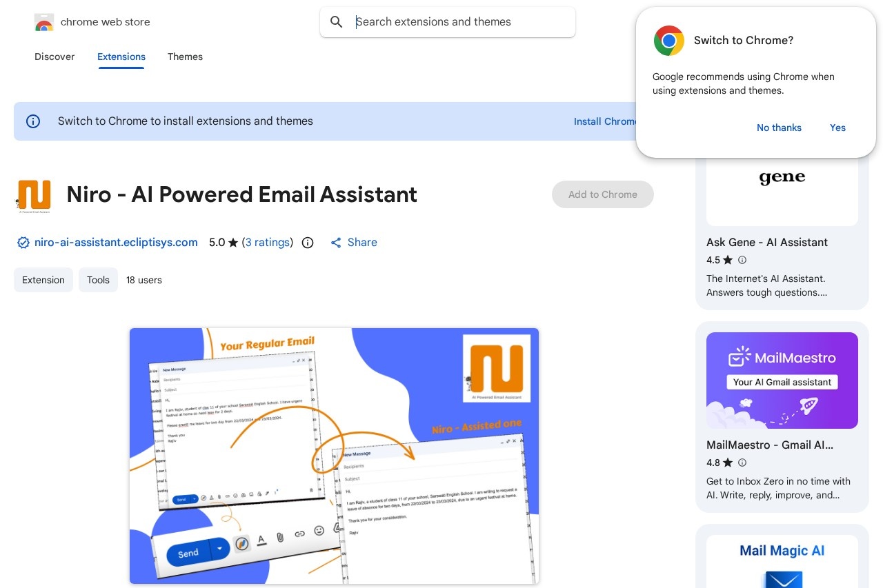883x588 pixels.
Task: Open the 3 ratings link
Action: (x=268, y=243)
